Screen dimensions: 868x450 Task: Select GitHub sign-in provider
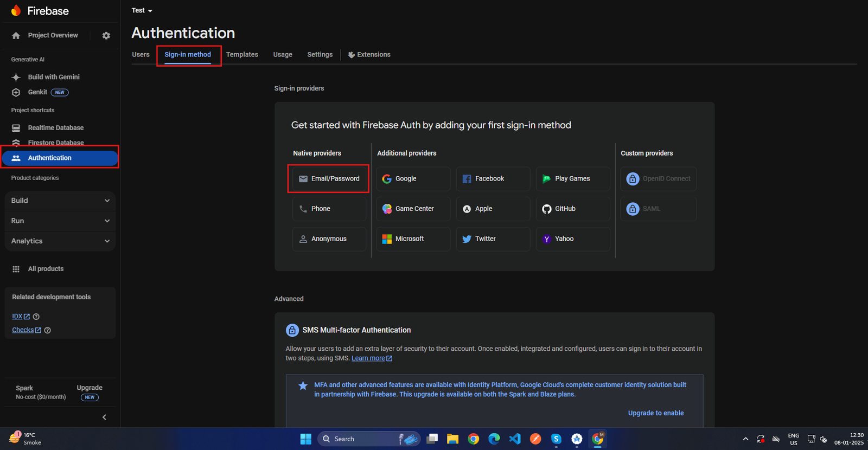572,209
